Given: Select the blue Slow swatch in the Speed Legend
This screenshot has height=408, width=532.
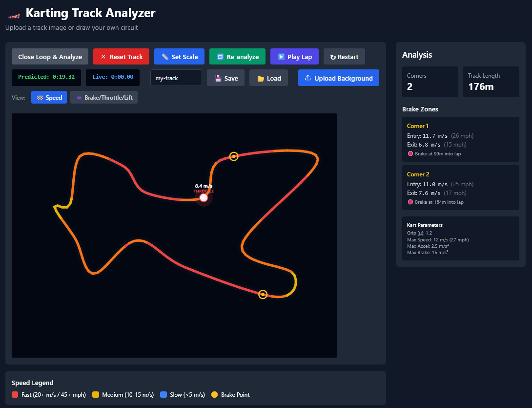Looking at the screenshot, I should click(164, 395).
